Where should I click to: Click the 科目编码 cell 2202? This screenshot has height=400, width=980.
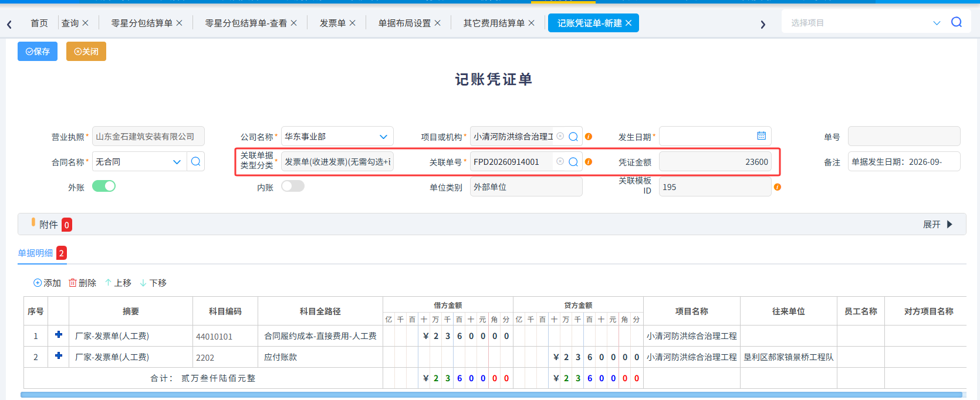225,357
